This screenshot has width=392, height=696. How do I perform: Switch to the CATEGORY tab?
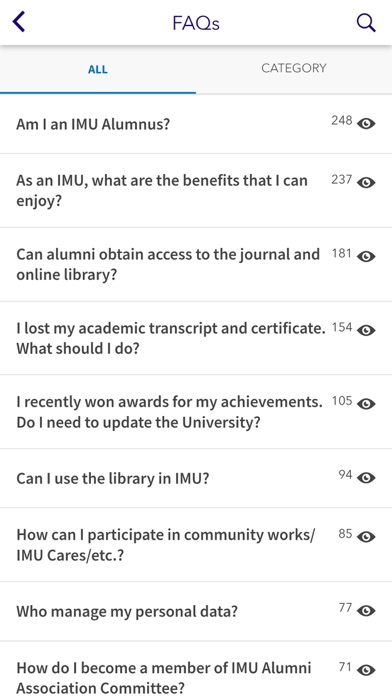click(293, 68)
